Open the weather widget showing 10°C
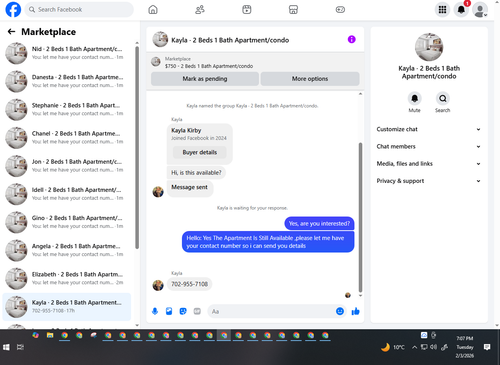 (x=393, y=347)
